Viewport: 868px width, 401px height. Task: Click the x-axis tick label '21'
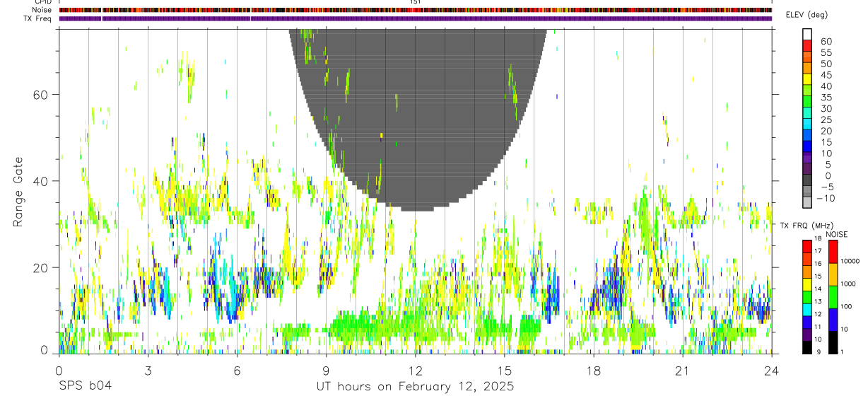pyautogui.click(x=682, y=370)
